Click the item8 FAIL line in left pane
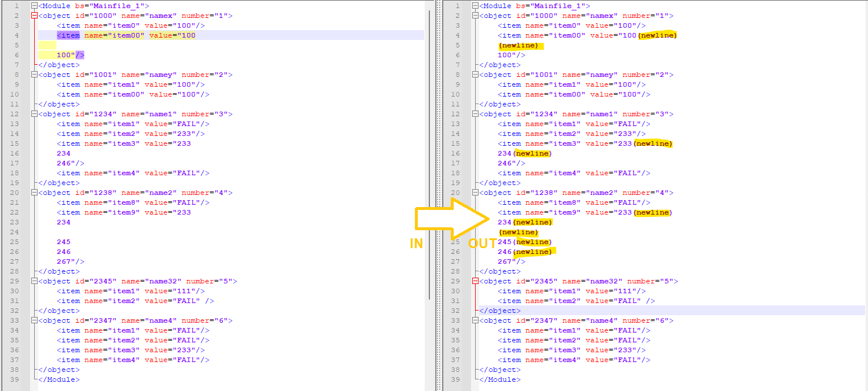The width and height of the screenshot is (868, 391). (x=133, y=202)
